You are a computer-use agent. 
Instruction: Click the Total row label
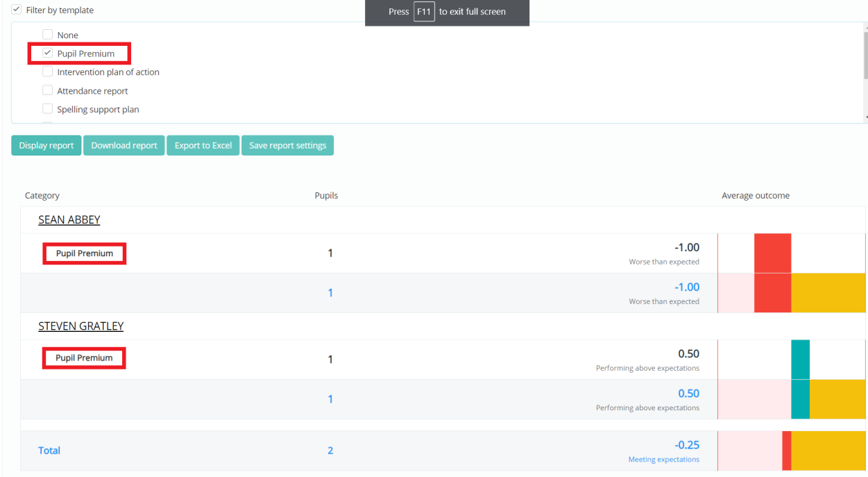[x=49, y=450]
